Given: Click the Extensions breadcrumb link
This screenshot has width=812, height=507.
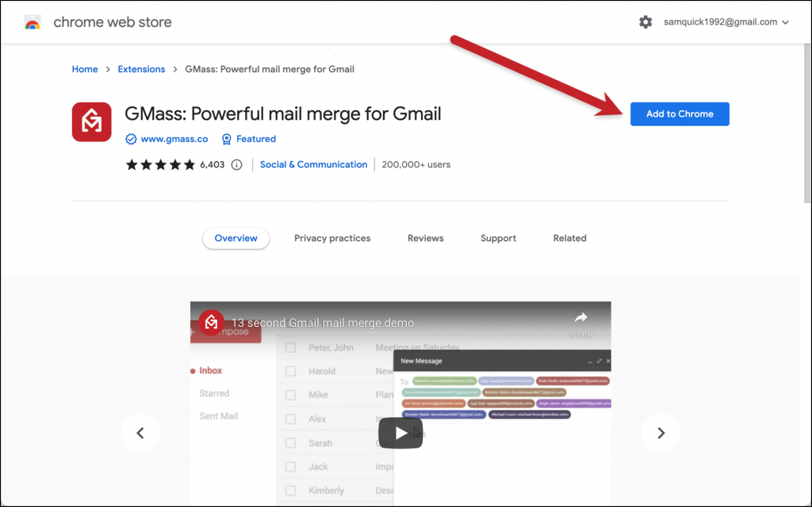Looking at the screenshot, I should click(141, 69).
